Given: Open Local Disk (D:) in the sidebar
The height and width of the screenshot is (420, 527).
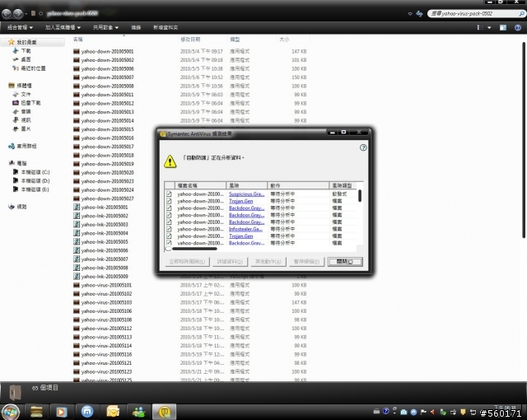Looking at the screenshot, I should pyautogui.click(x=31, y=181).
